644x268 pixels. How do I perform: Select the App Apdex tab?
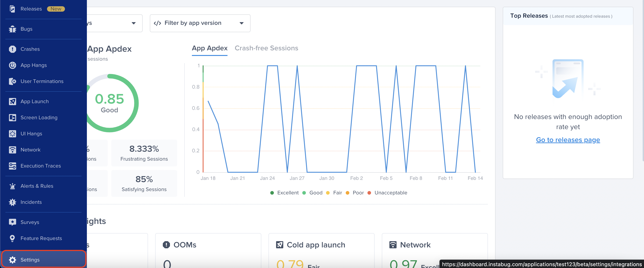[210, 48]
